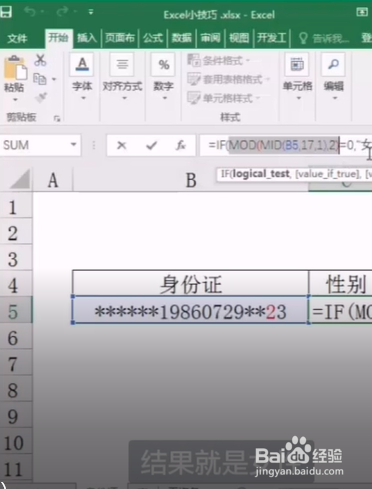Open 单元格样式 cell styles menu

click(x=223, y=98)
